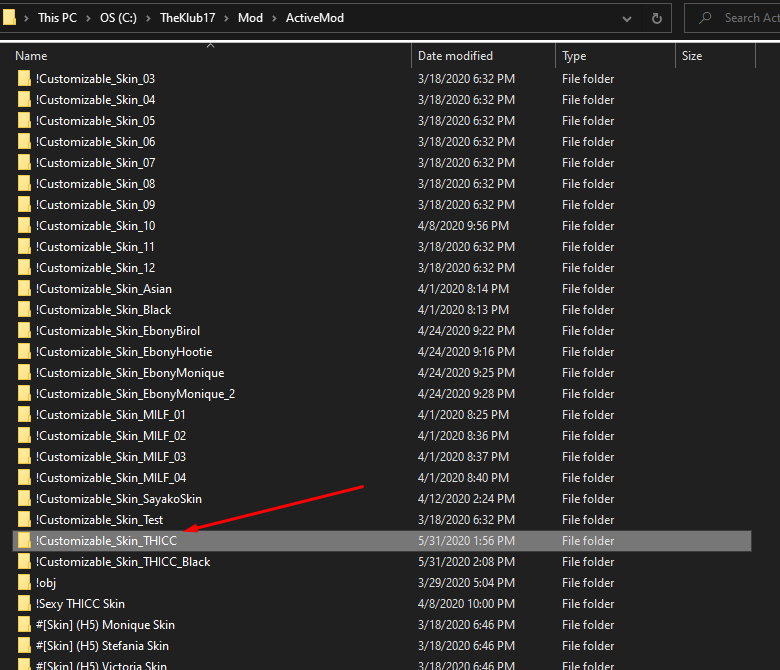The height and width of the screenshot is (670, 780).
Task: Click date '4/24/2020 9:16 PM' cell
Action: [x=466, y=352]
